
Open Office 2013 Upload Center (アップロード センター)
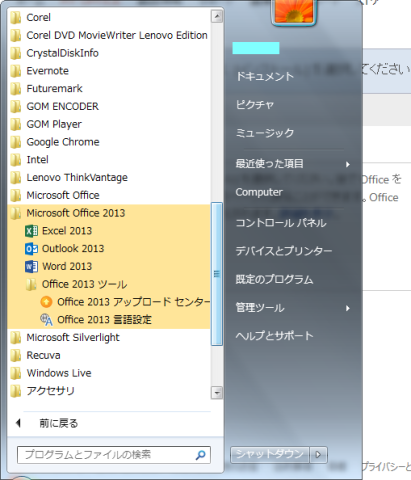(x=109, y=302)
